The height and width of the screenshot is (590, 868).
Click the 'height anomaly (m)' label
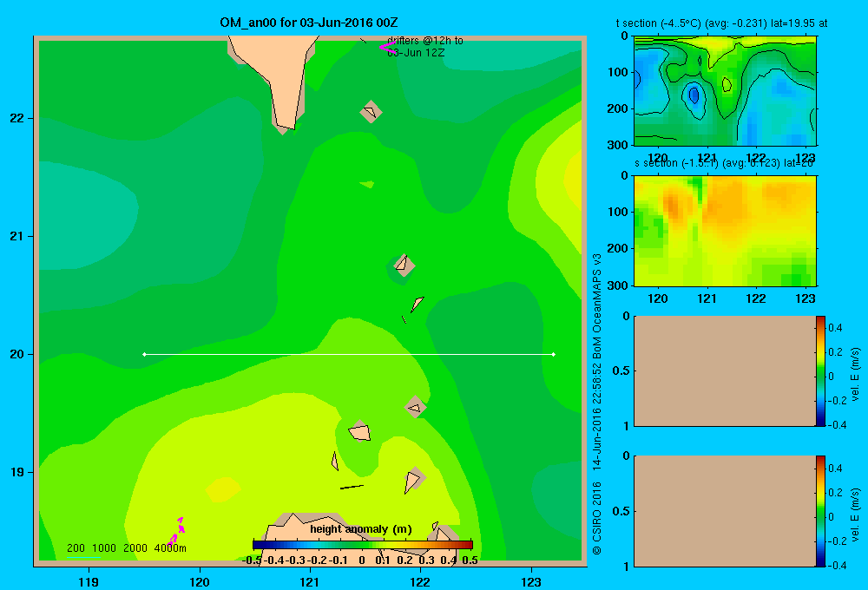pyautogui.click(x=361, y=529)
